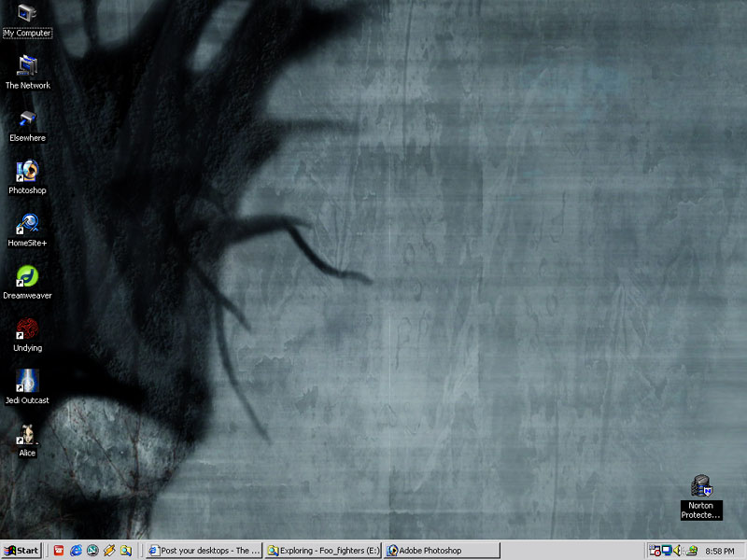This screenshot has height=560, width=747.
Task: Open Windows Explorer from quick launch
Action: [x=126, y=551]
